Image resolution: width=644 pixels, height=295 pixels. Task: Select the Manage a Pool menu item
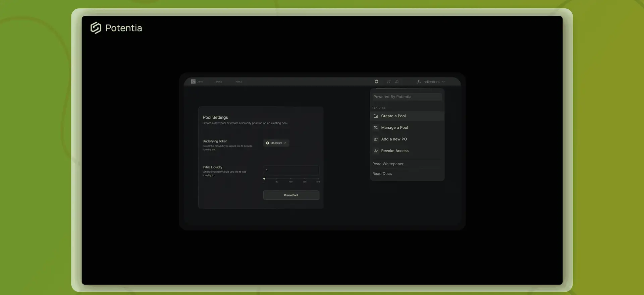[x=407, y=128]
